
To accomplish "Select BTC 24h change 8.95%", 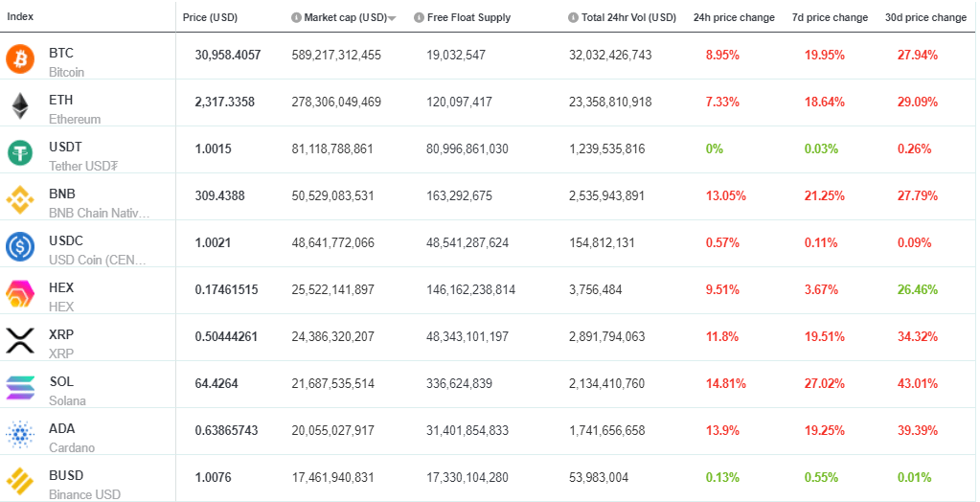I will [722, 55].
